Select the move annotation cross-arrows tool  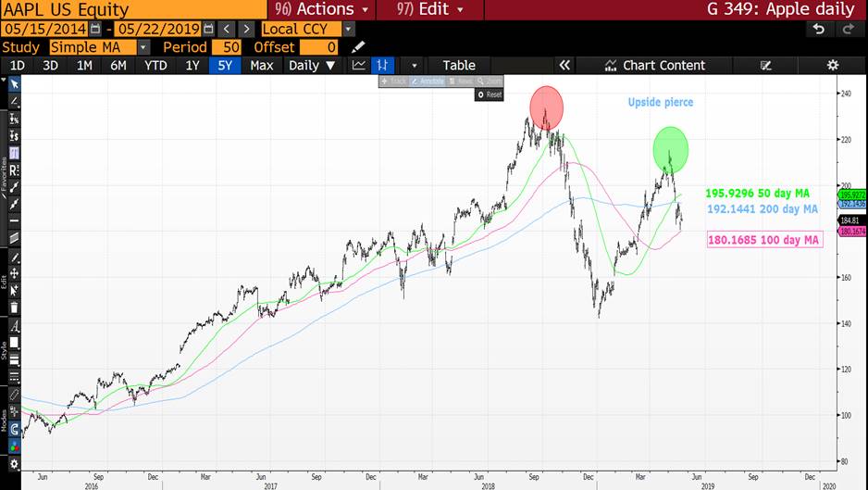click(15, 274)
